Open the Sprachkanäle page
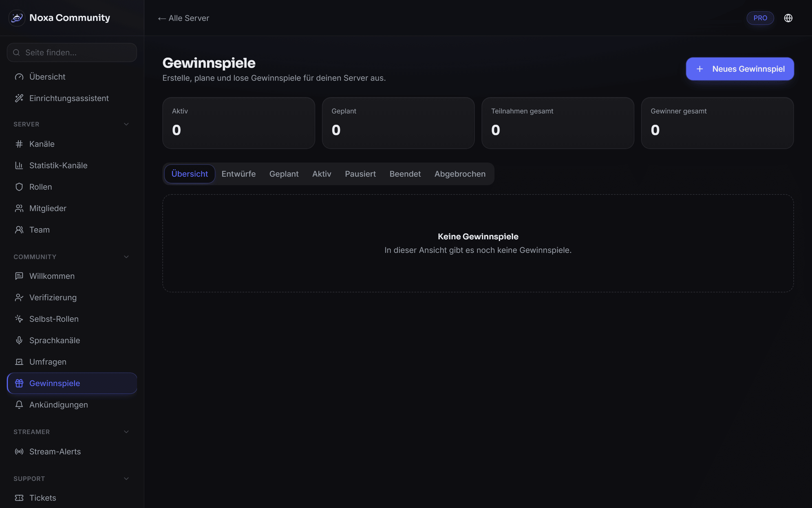Screen dimensions: 812x508 click(72, 340)
